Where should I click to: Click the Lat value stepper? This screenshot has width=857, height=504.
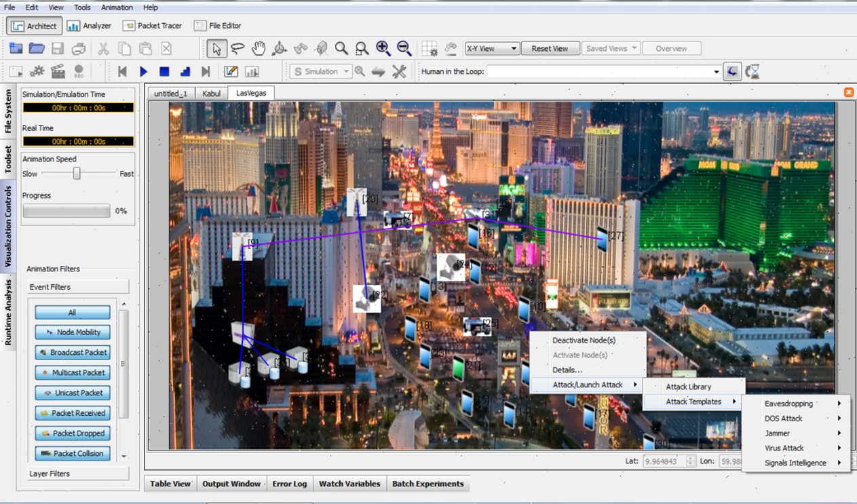point(691,461)
